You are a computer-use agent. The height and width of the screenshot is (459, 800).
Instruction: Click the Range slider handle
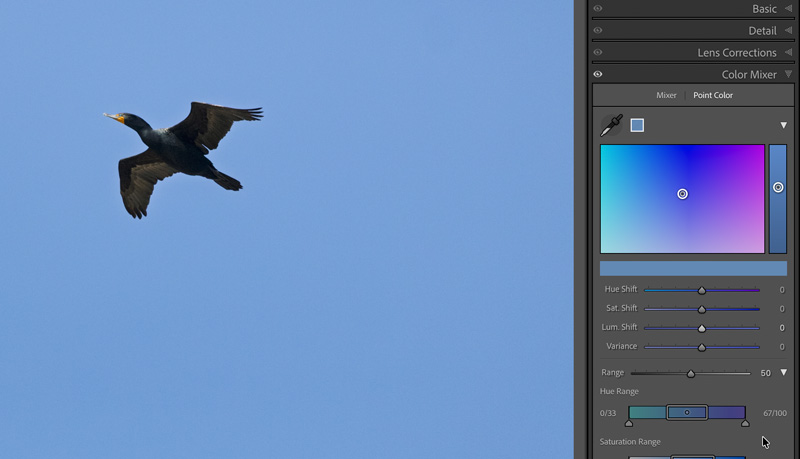(691, 373)
